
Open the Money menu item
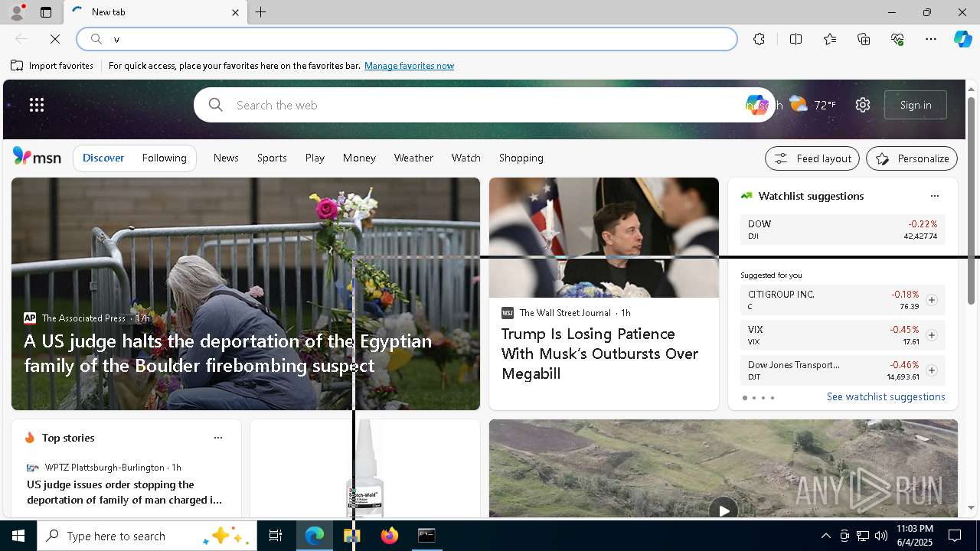(x=359, y=158)
